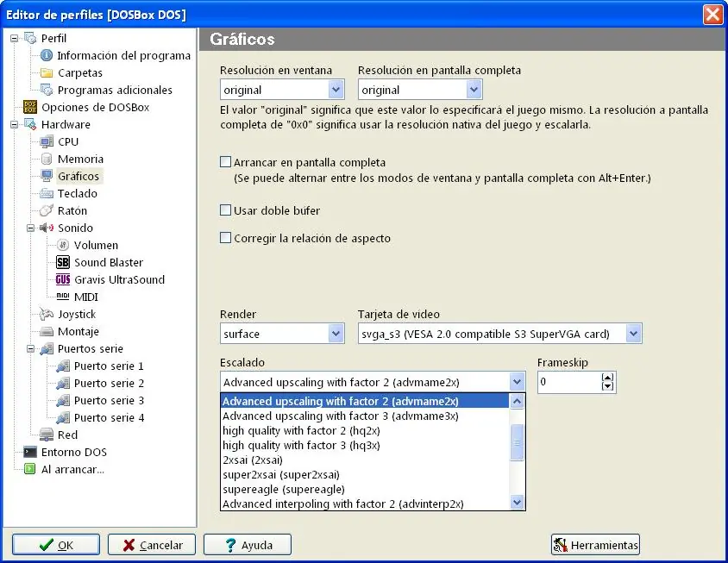This screenshot has height=563, width=728.
Task: Select the CPU chip icon
Action: 47,141
